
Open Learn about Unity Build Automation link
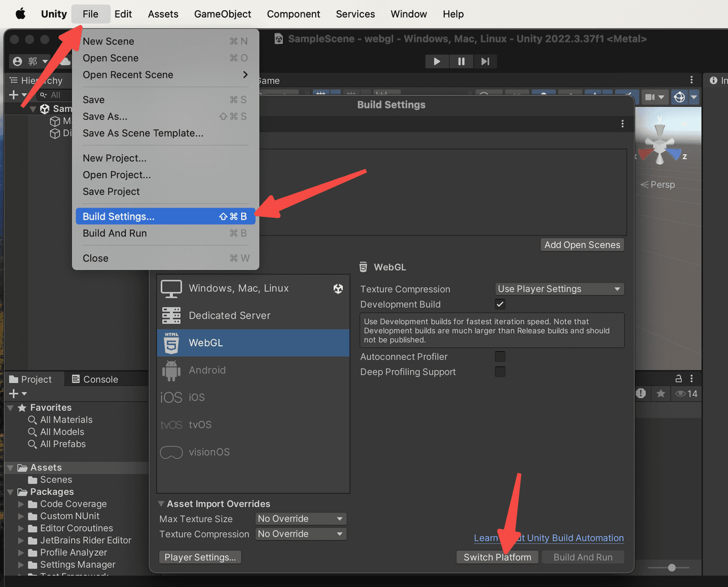point(549,538)
